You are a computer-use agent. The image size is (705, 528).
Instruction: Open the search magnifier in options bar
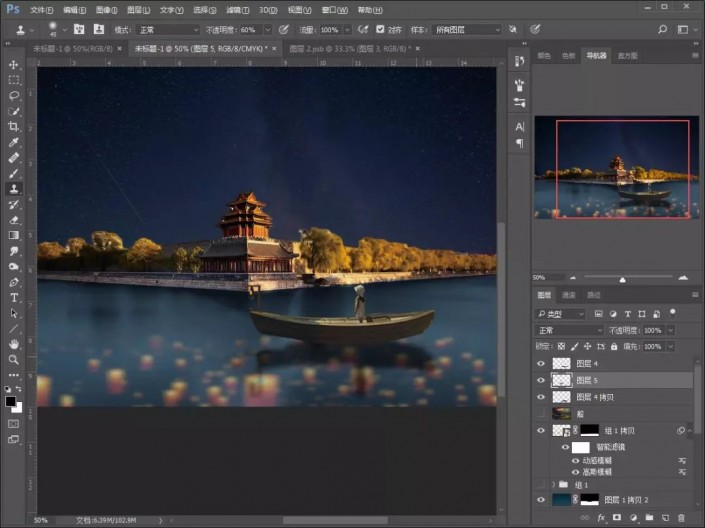point(662,30)
